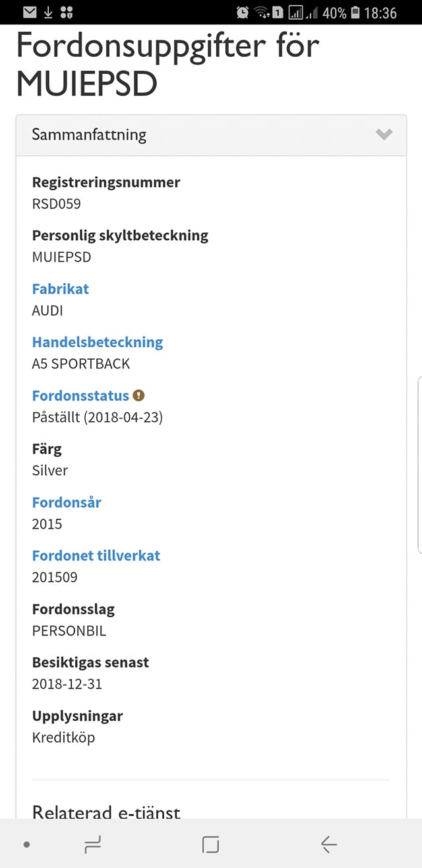This screenshot has height=868, width=422.
Task: Open recent apps navigation icon
Action: [x=92, y=844]
